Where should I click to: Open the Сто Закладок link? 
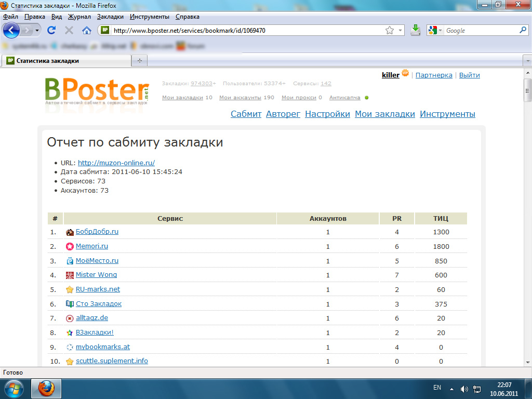coord(99,303)
